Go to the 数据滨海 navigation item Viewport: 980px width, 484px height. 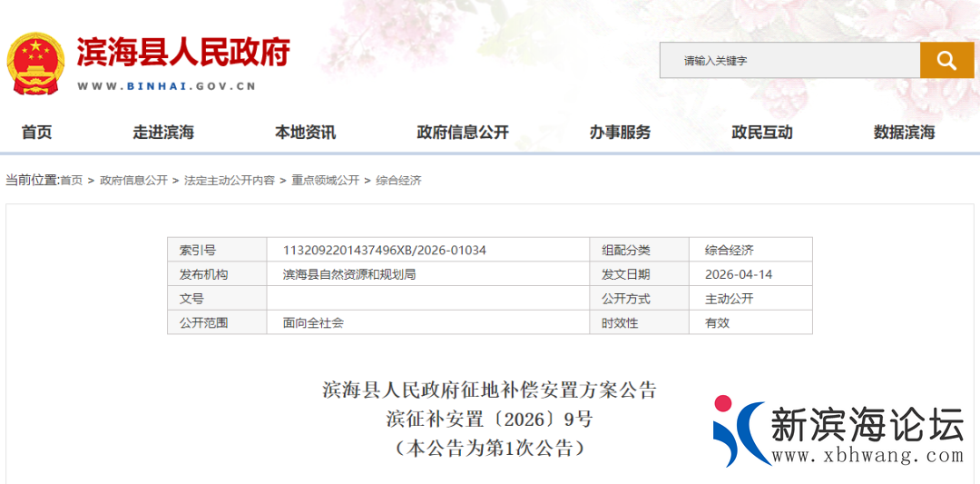click(x=904, y=133)
